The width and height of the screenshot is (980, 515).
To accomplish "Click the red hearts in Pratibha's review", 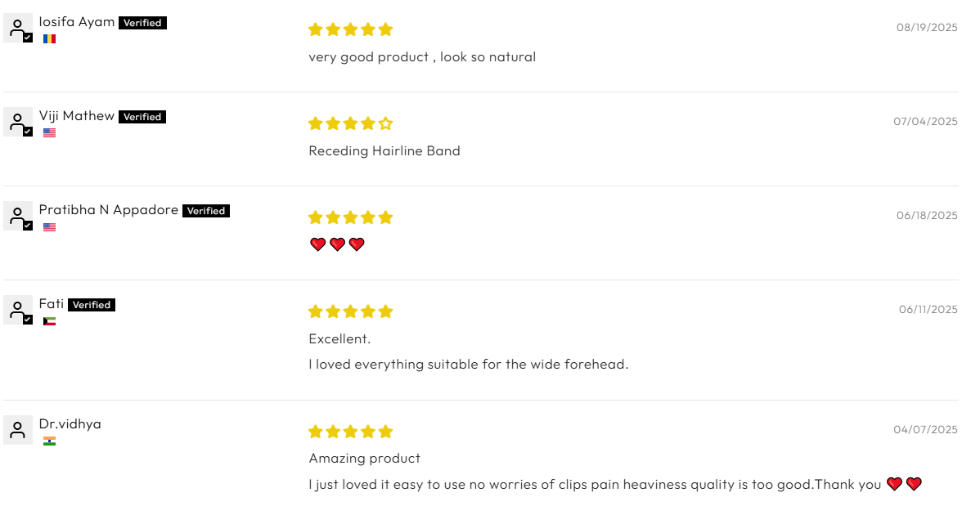I will pyautogui.click(x=337, y=244).
